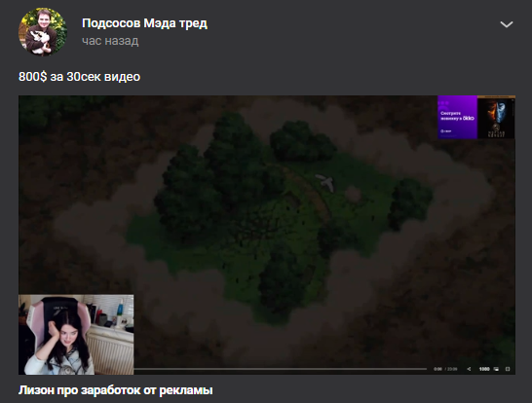Seek along the video progress bar
The width and height of the screenshot is (532, 403).
pyautogui.click(x=281, y=369)
